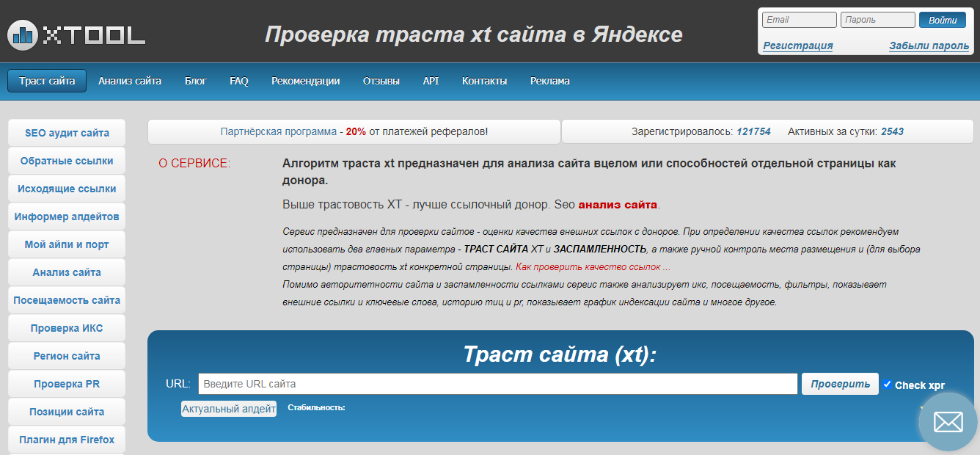Open the Траст сайта navigation tab
This screenshot has height=455, width=980.
(x=47, y=81)
